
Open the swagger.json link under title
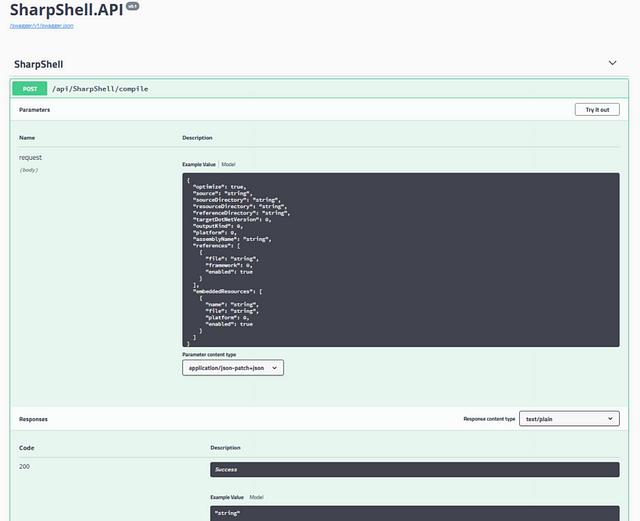tap(42, 26)
